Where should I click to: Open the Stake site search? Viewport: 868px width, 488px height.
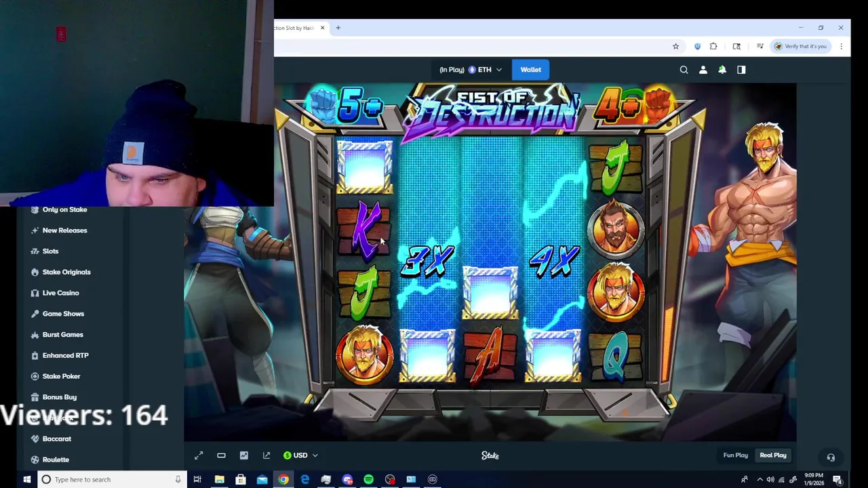coord(684,70)
